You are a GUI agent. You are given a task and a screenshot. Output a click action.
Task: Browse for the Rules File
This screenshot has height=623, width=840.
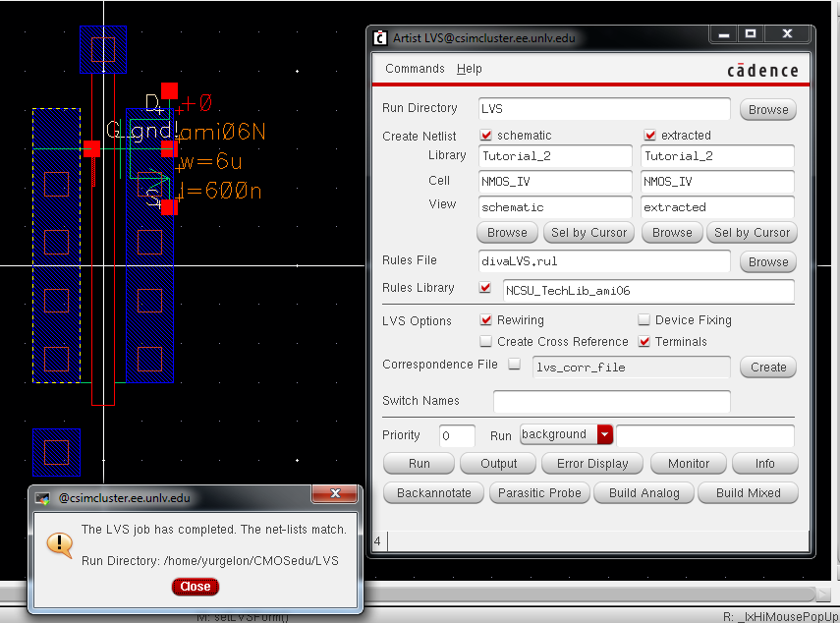pos(768,262)
